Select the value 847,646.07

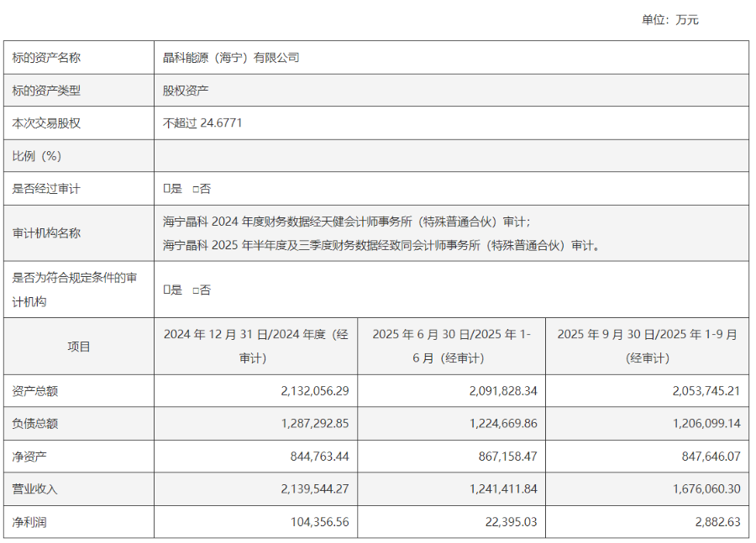[x=711, y=457]
